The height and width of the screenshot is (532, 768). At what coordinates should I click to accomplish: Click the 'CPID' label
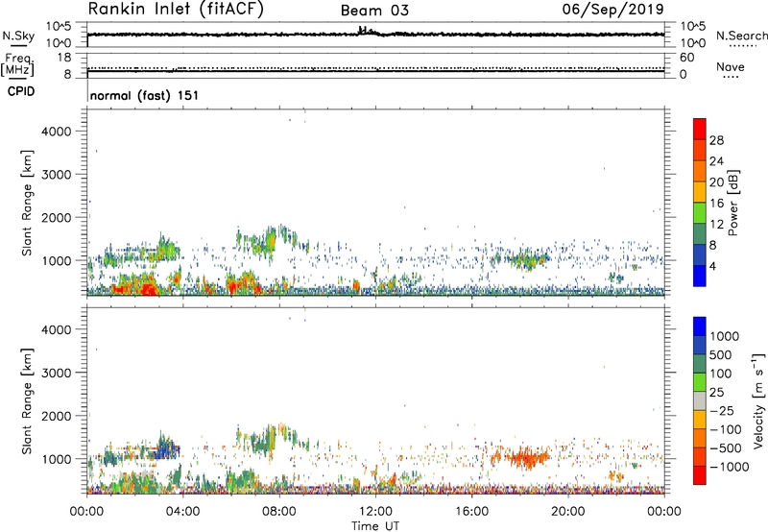pos(20,91)
